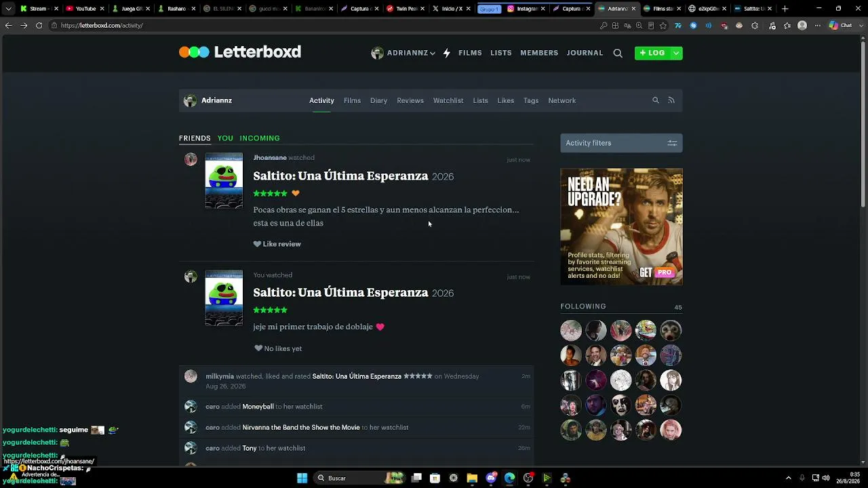Open Microsoft Store from the taskbar

tap(435, 478)
